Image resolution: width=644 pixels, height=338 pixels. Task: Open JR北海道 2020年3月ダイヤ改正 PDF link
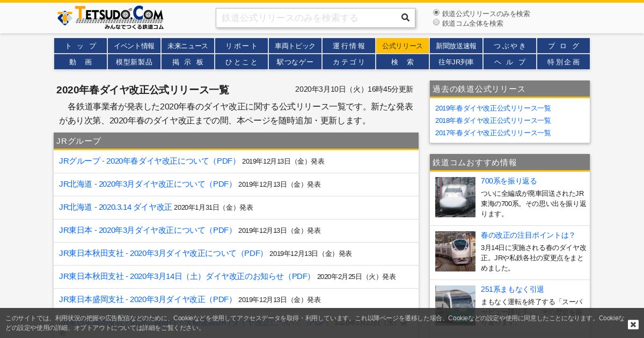point(147,184)
